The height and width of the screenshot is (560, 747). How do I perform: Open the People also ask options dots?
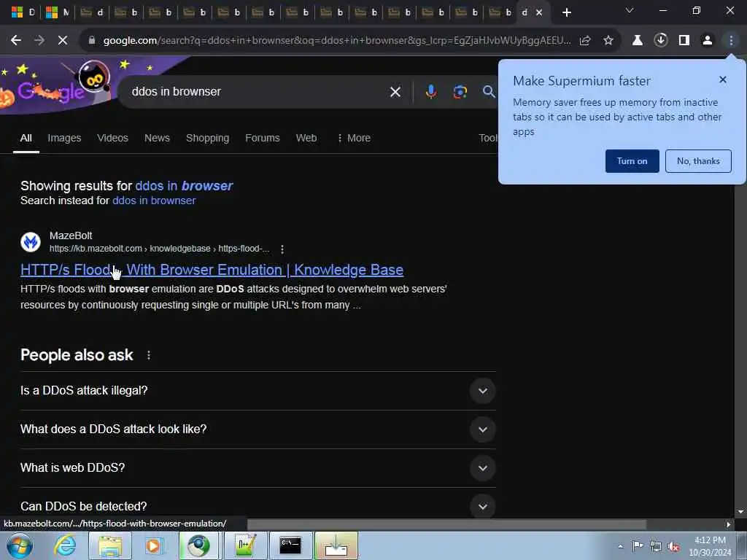[149, 355]
